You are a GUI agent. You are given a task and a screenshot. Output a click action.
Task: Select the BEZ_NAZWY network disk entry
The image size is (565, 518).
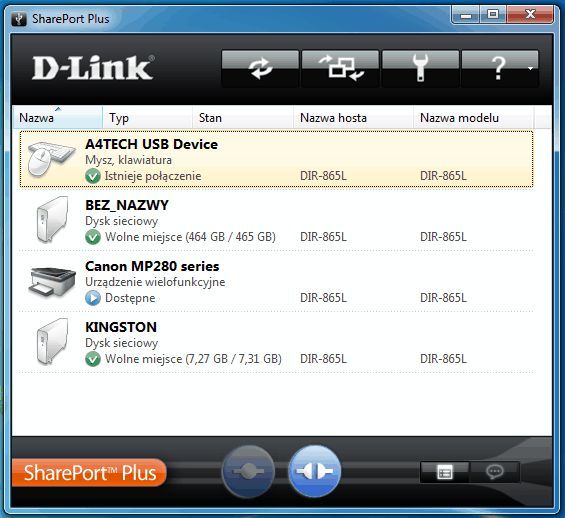click(276, 220)
